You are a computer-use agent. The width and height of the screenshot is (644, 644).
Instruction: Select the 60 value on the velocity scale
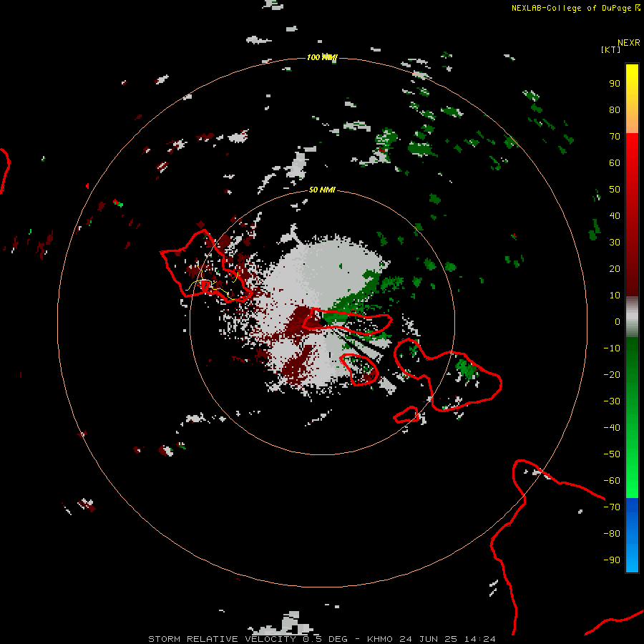coord(615,163)
